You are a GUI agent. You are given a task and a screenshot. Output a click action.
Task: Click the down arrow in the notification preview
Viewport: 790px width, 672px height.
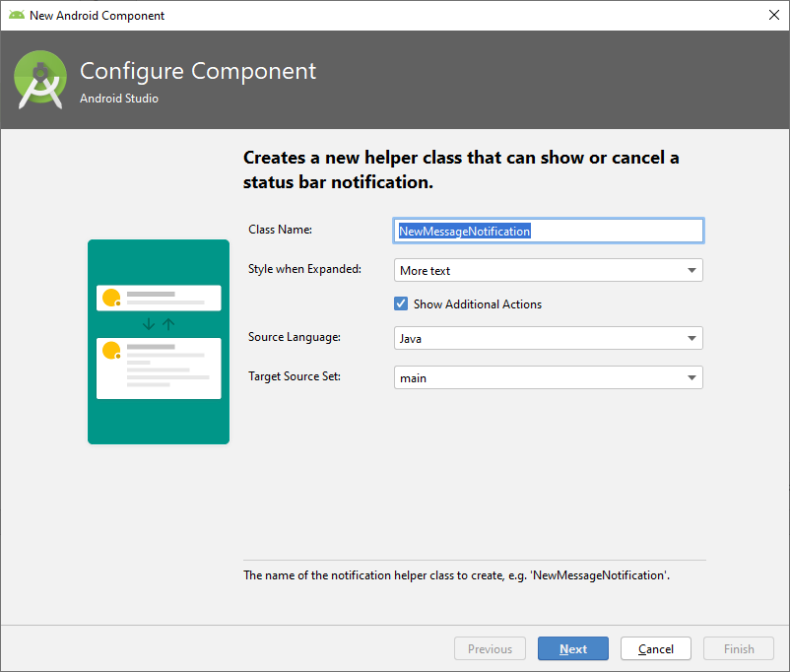pyautogui.click(x=149, y=324)
